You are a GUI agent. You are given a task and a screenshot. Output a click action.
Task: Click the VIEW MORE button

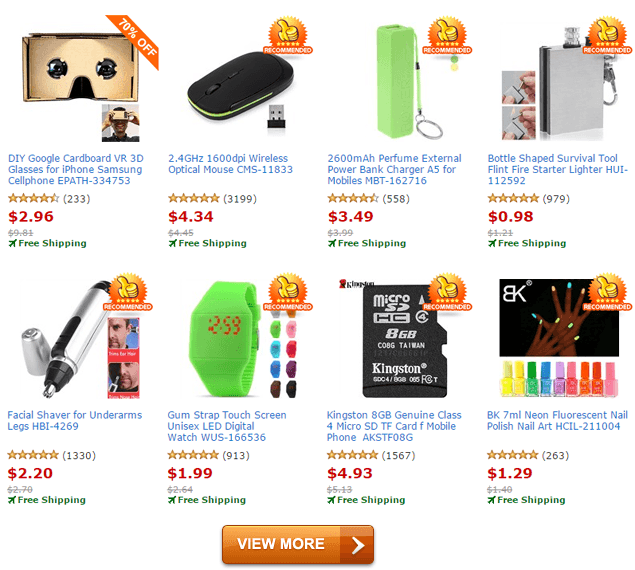point(298,544)
